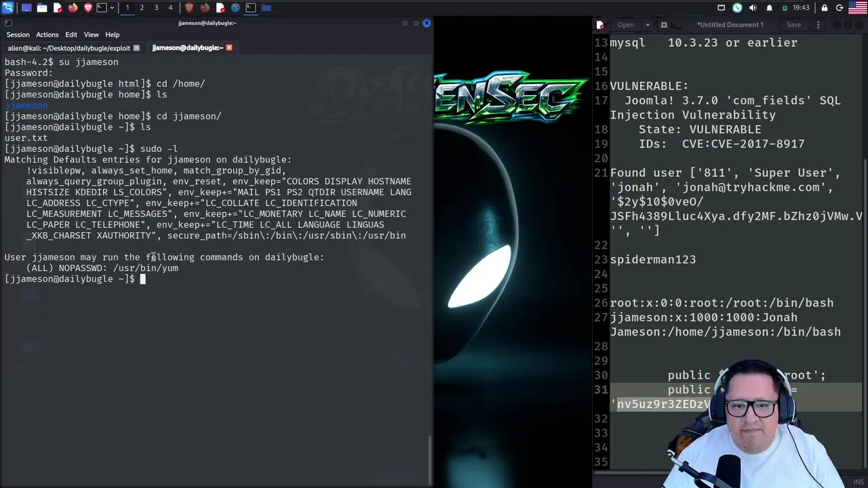Open the Actions menu in terminal
868x488 pixels.
[x=47, y=35]
